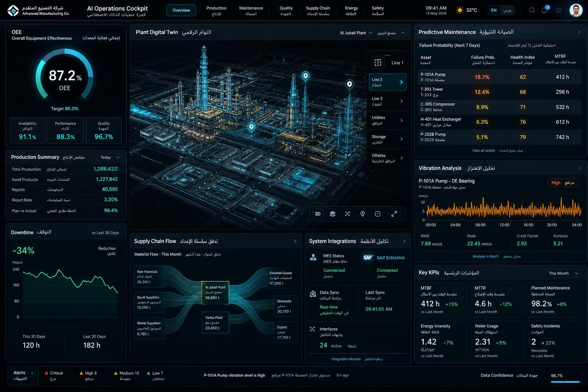Open the This Month dropdown in Key KPIs

tap(563, 273)
